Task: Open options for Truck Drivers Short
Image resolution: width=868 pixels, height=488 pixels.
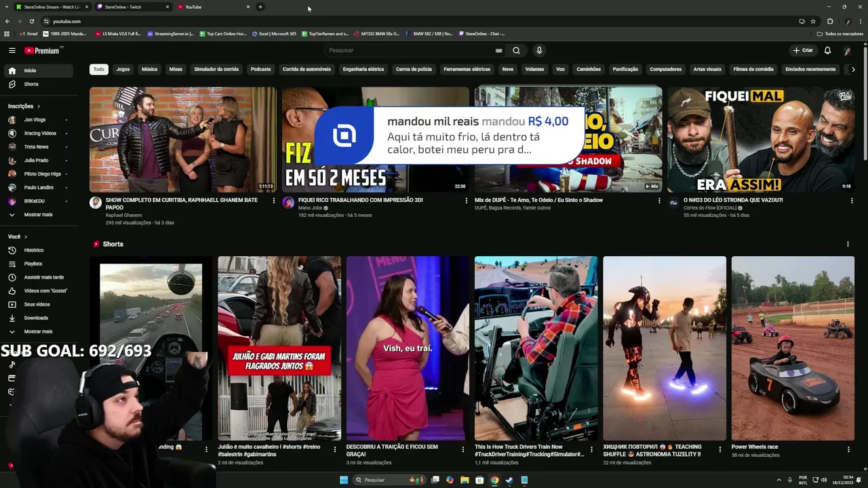Action: pos(591,449)
